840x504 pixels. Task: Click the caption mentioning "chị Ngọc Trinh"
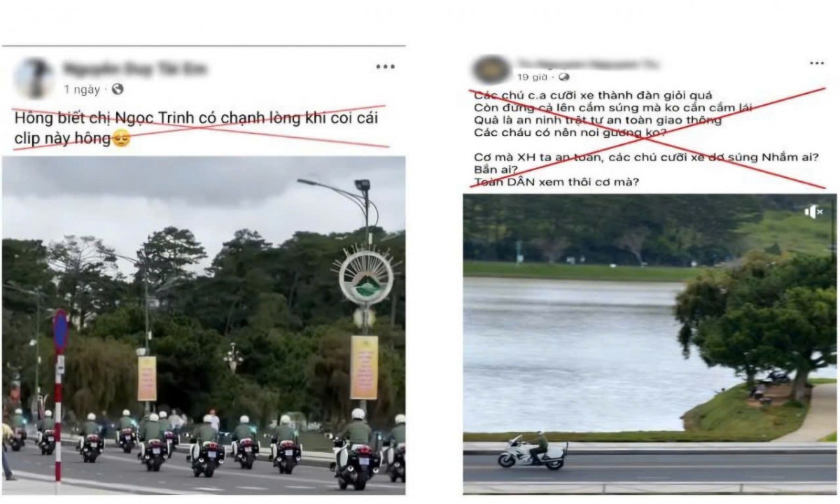pos(197,128)
